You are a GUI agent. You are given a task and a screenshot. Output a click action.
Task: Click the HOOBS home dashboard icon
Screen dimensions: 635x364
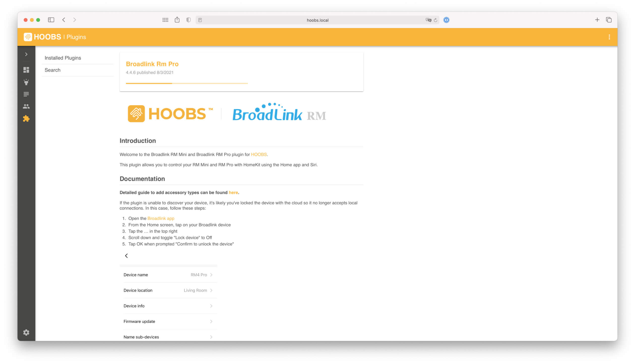(x=26, y=70)
